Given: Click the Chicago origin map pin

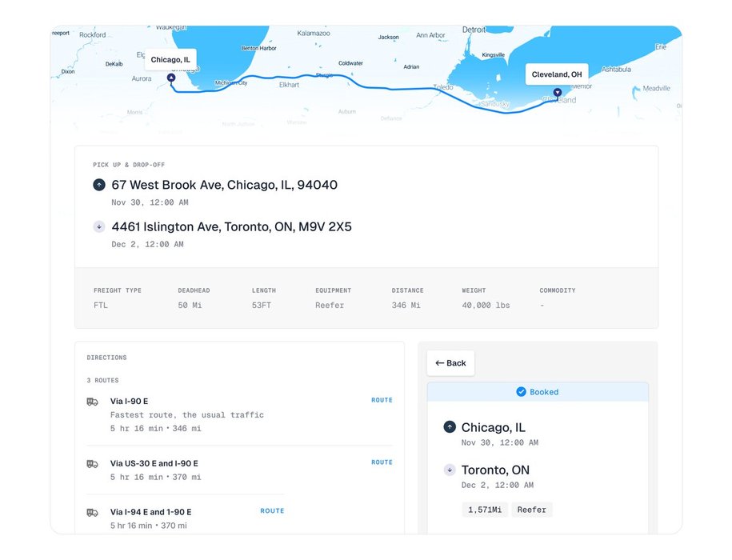Looking at the screenshot, I should pyautogui.click(x=171, y=78).
